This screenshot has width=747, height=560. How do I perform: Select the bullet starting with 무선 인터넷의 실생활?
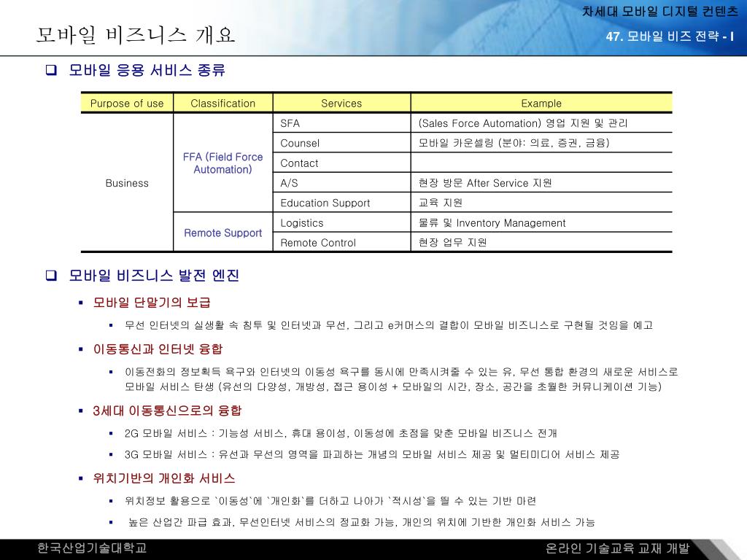[x=389, y=325]
